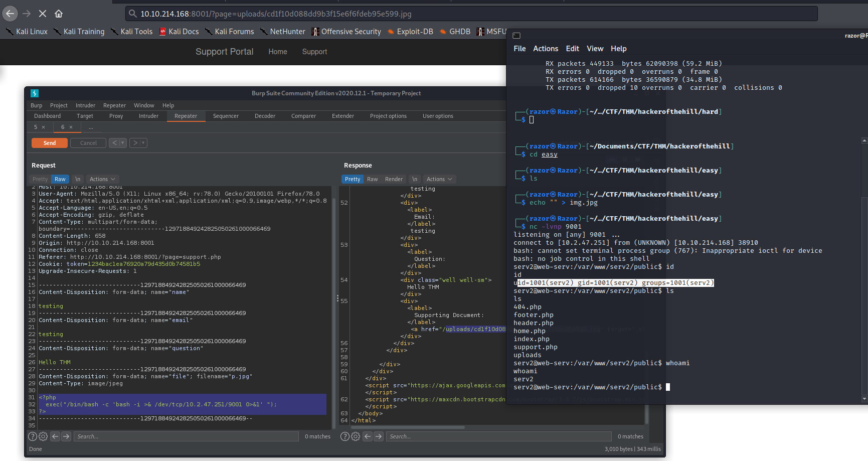Screen dimensions: 868x461
Task: Click the browser URL address field
Action: 471,14
